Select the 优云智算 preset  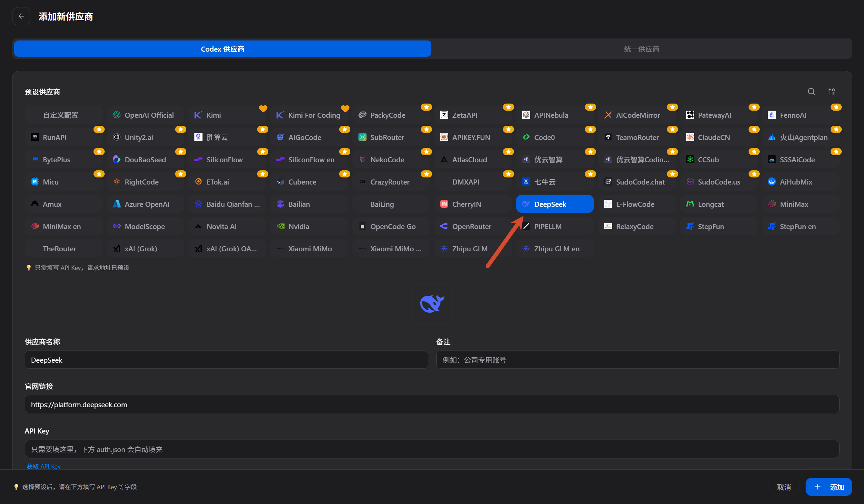click(x=555, y=160)
